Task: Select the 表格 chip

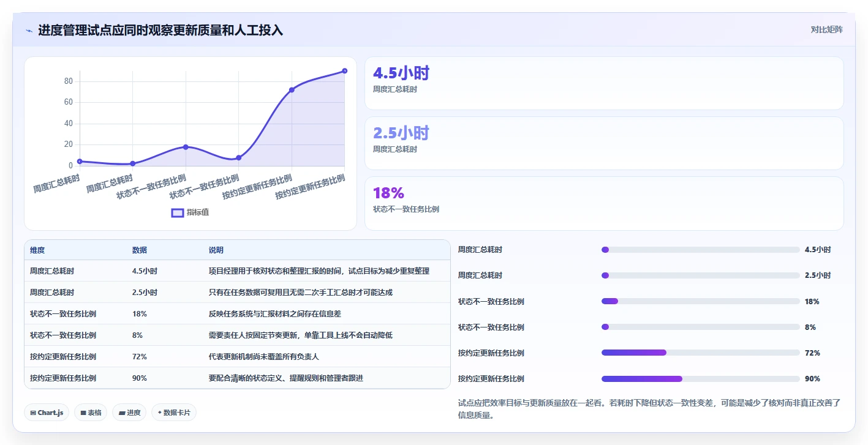Action: (91, 413)
